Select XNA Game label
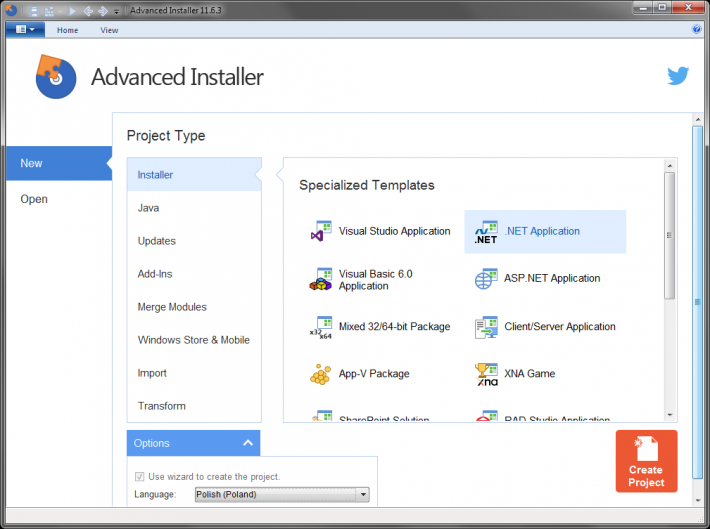710x529 pixels. 529,374
